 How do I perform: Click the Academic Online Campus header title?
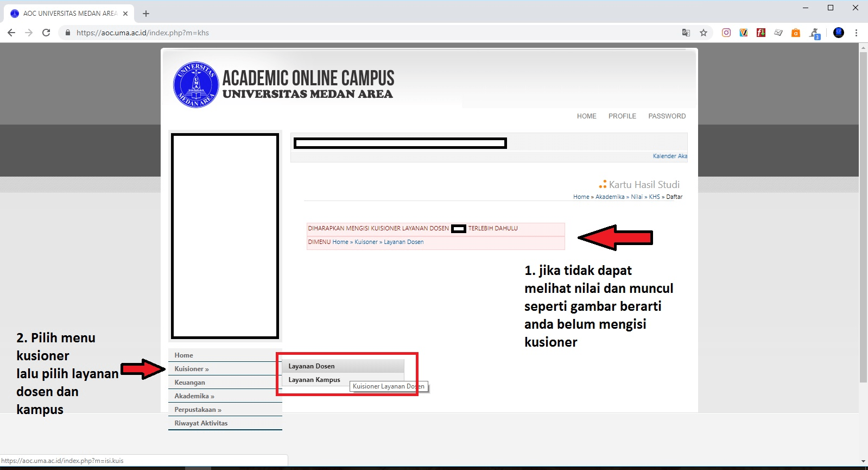tap(308, 78)
